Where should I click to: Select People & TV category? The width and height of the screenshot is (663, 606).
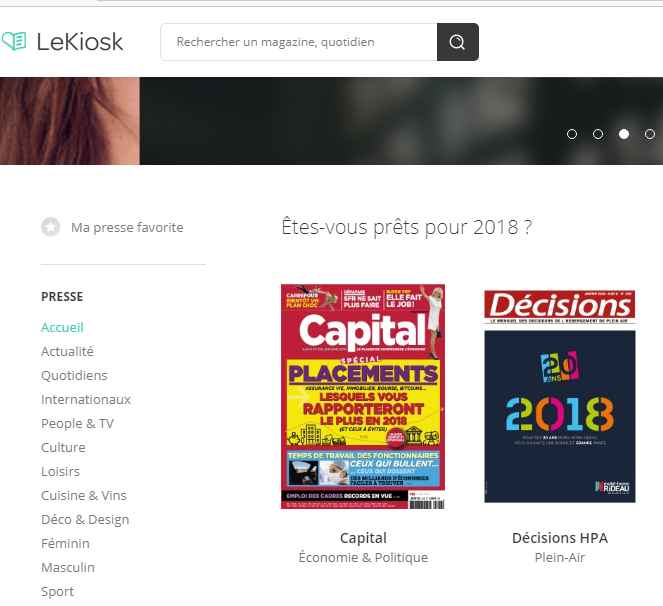point(77,423)
